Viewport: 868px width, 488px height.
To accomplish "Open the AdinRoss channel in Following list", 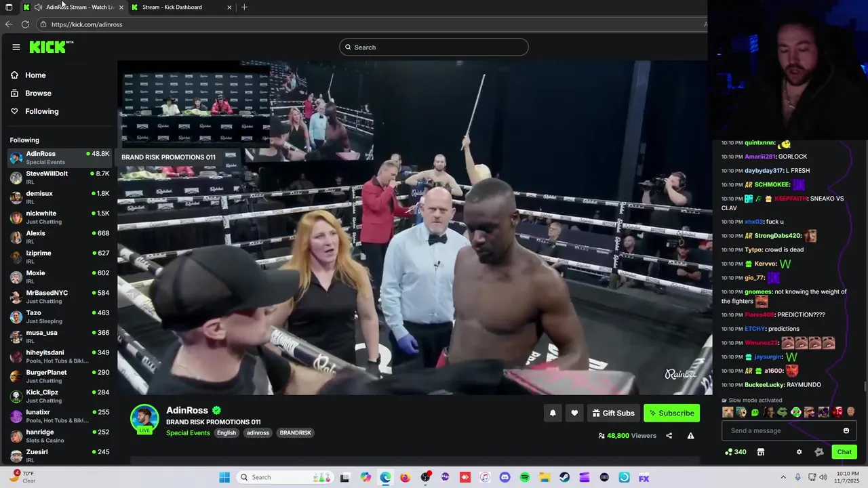I will pos(59,158).
